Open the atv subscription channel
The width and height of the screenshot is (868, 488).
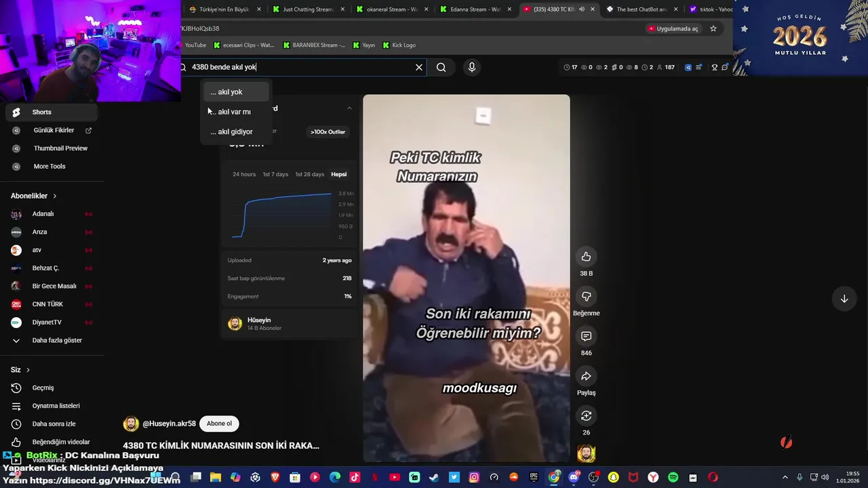(52, 250)
